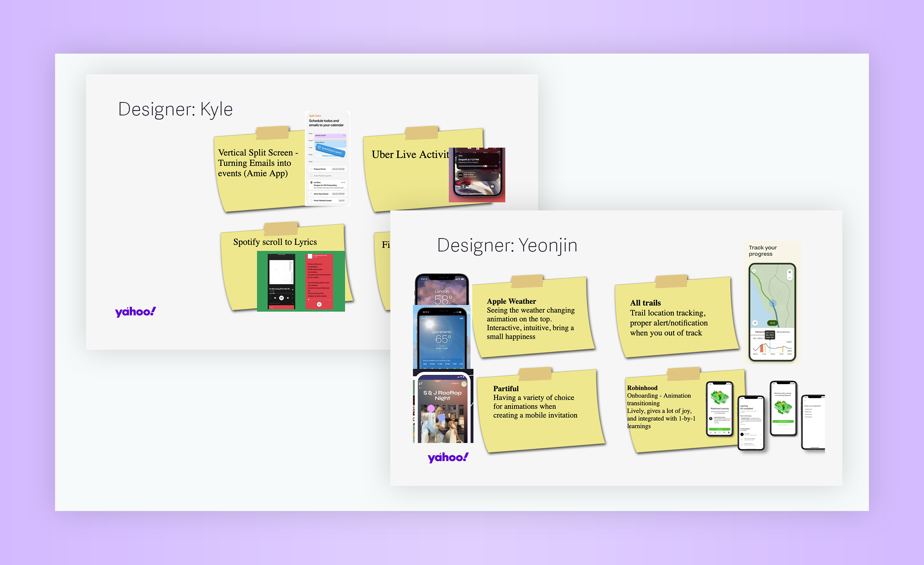Tap Add on the Sacramento weather screen
This screenshot has height=565, width=924.
[x=461, y=318]
